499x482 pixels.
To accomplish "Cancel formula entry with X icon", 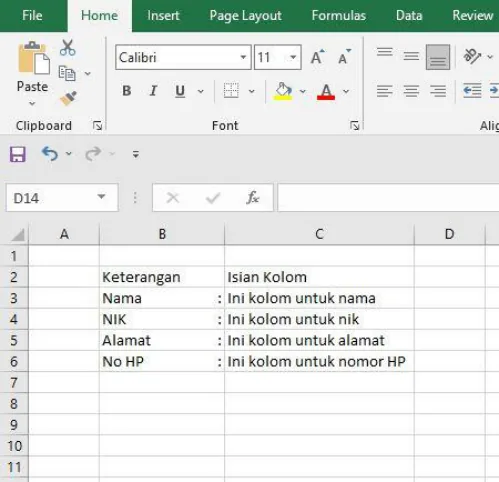I will (x=173, y=198).
